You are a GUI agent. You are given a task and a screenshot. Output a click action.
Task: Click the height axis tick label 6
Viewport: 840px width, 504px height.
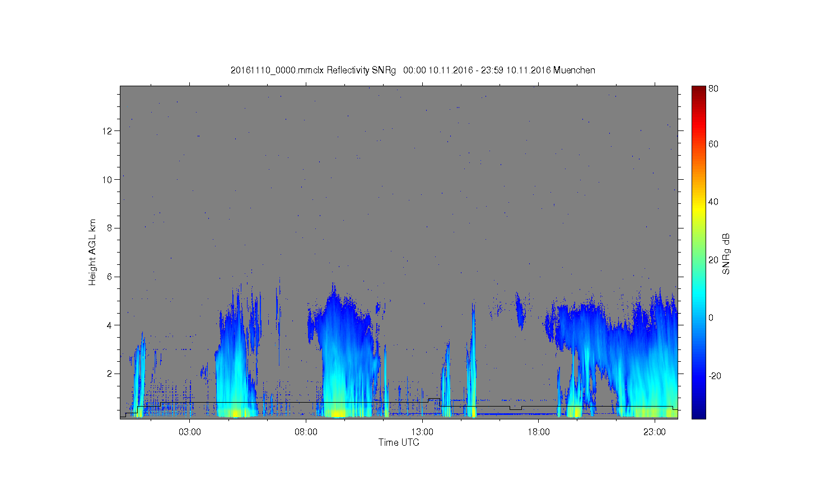110,277
